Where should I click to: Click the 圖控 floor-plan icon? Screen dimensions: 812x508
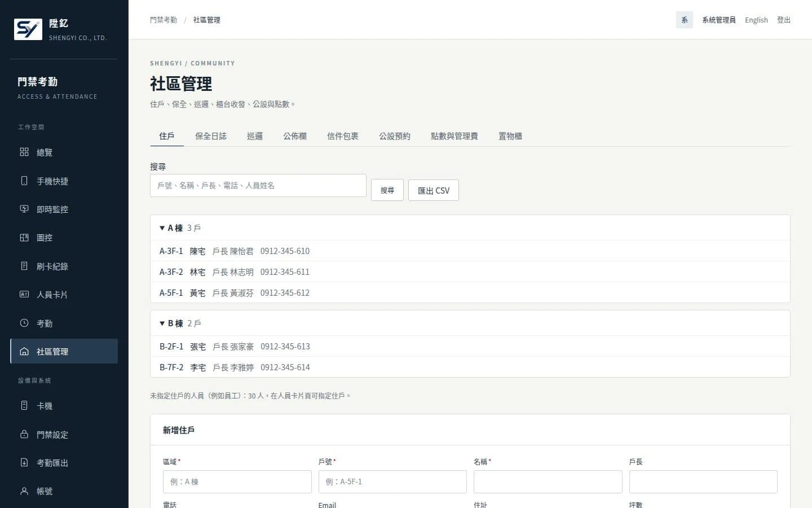(24, 238)
